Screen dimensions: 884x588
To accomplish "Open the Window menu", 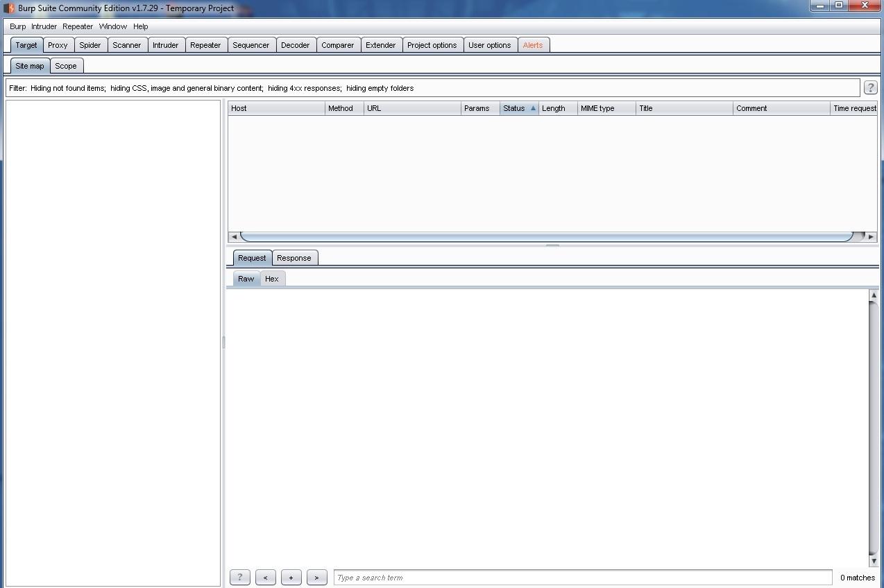I will (112, 26).
